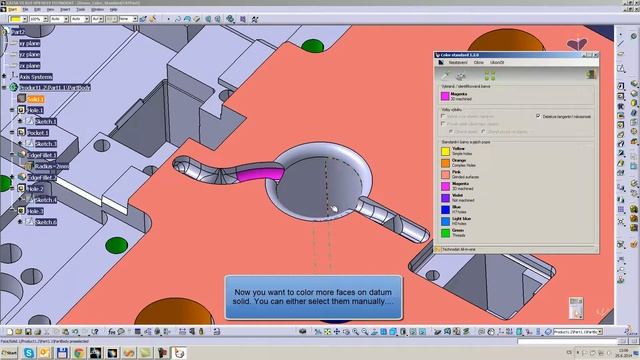Click Ukončit in Color standard window

pyautogui.click(x=497, y=62)
